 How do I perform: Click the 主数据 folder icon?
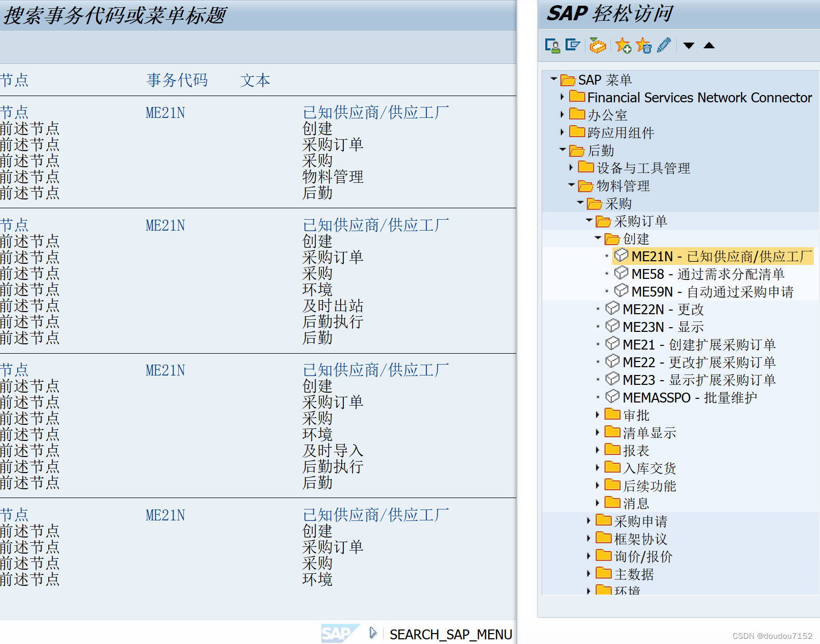click(x=603, y=573)
